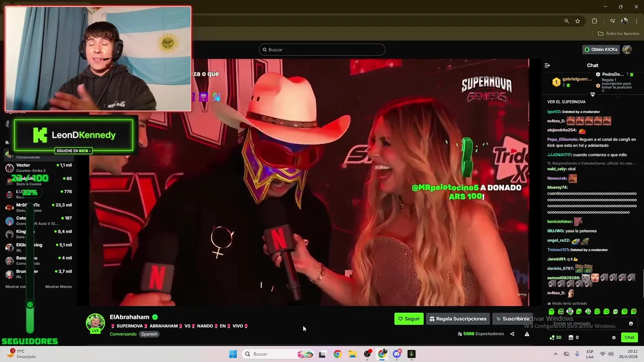This screenshot has width=644, height=362.
Task: Open Discord from the taskbar
Action: click(x=397, y=354)
